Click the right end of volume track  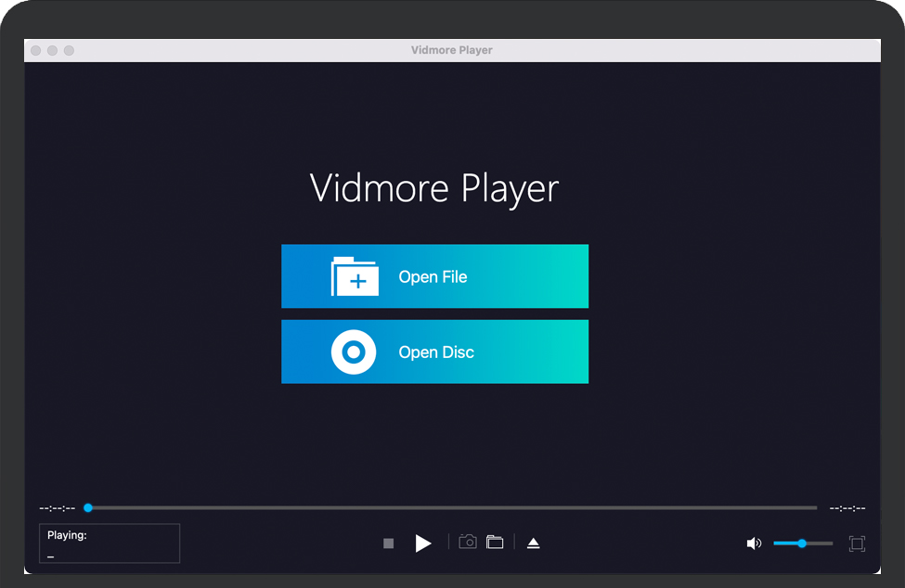tap(831, 543)
